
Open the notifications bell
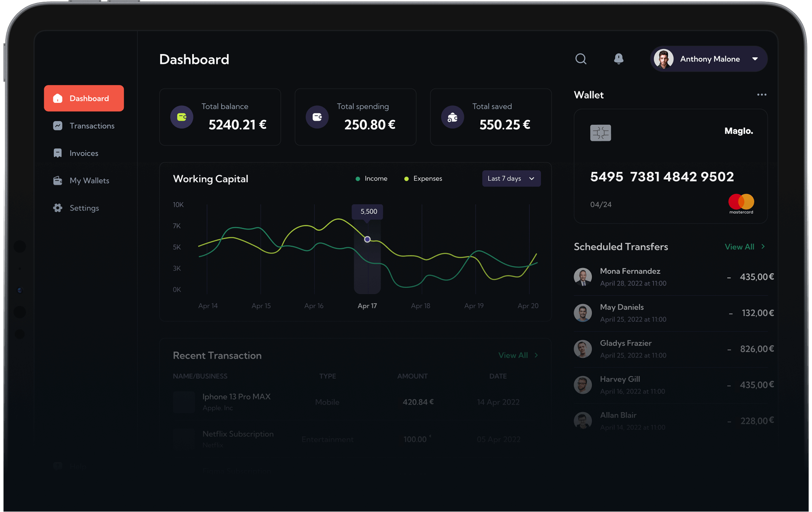point(618,59)
